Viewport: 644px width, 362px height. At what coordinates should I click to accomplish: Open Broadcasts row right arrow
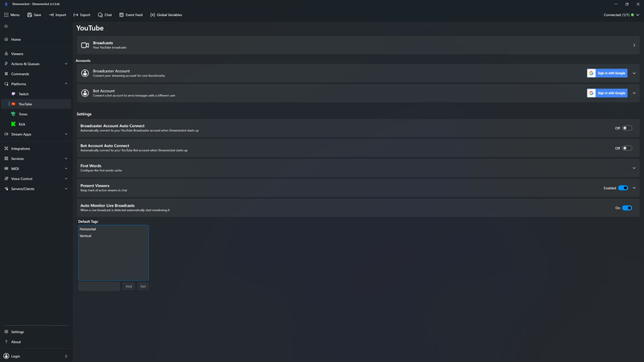634,45
